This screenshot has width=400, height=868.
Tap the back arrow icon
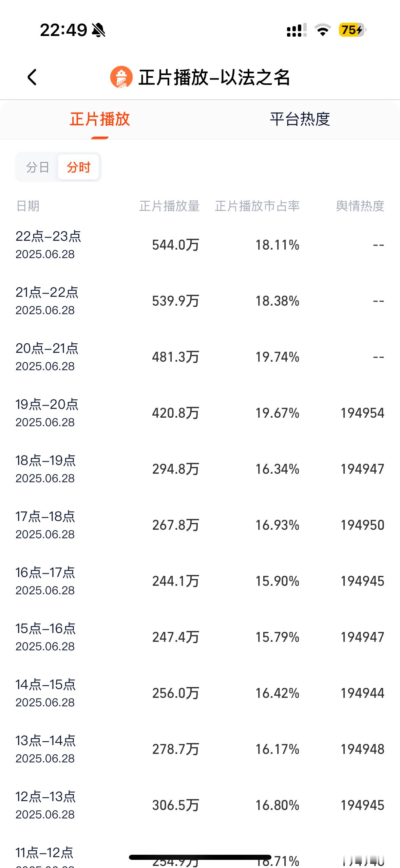click(x=32, y=77)
